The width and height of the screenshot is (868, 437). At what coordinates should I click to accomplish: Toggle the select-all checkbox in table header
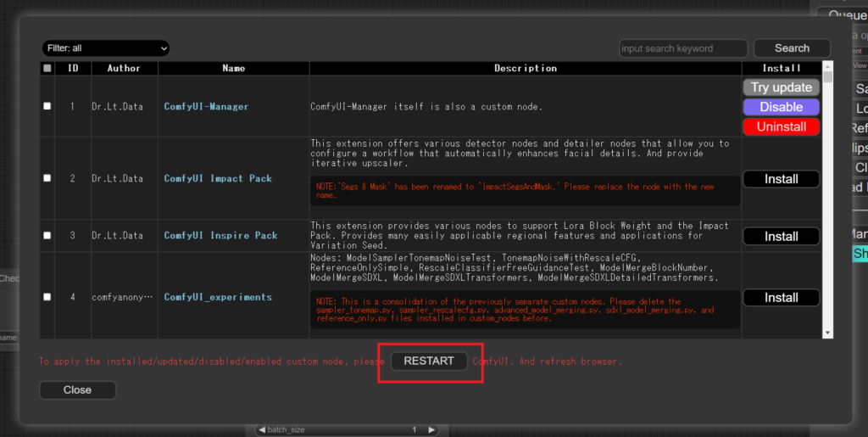click(x=47, y=68)
